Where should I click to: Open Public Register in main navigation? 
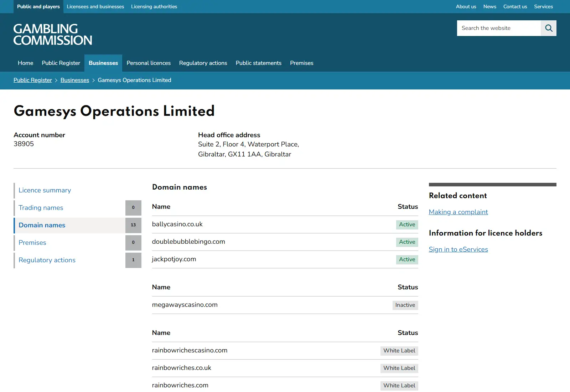[x=61, y=63]
